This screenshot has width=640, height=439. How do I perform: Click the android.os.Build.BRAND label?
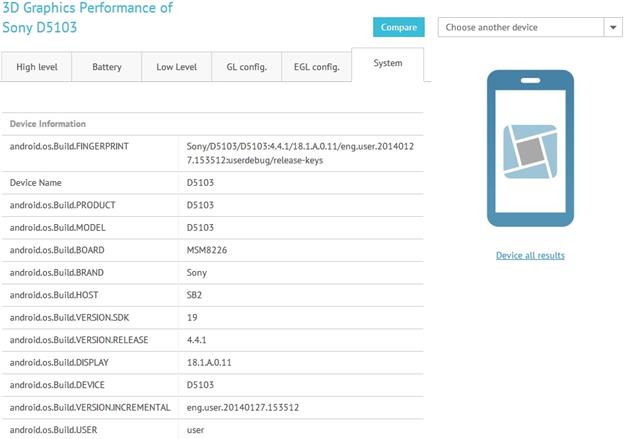pyautogui.click(x=57, y=272)
